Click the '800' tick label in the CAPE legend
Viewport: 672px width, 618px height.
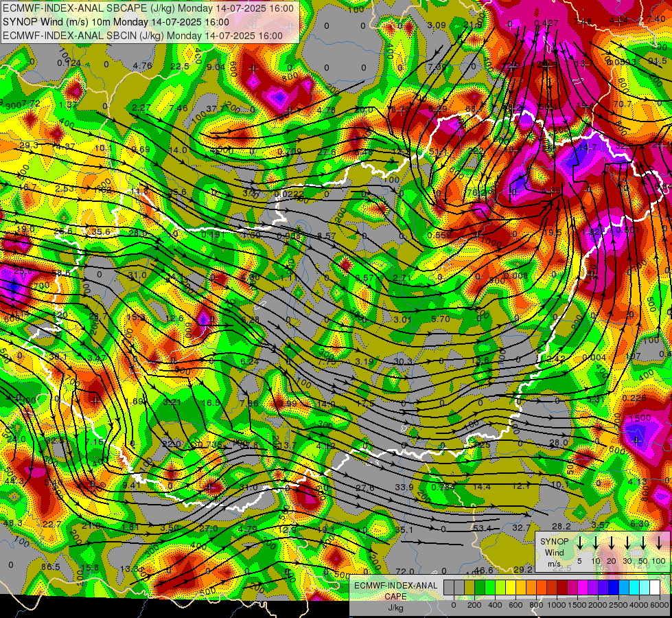536,605
